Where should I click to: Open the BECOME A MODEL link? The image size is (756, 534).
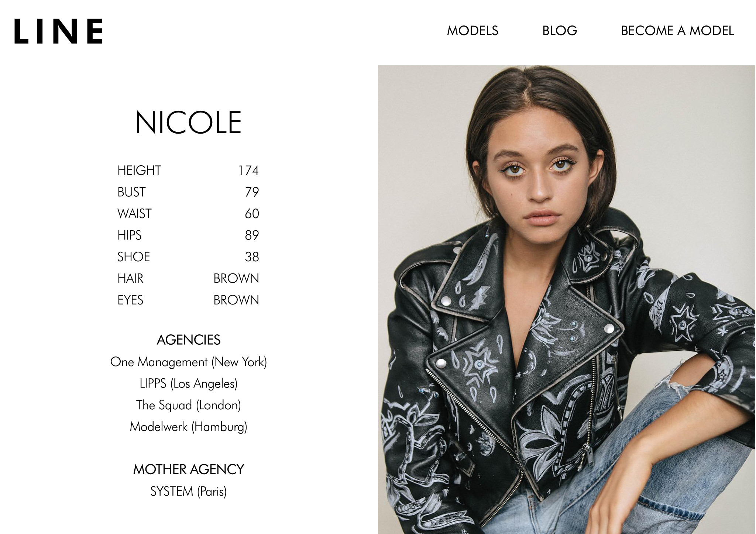coord(677,31)
